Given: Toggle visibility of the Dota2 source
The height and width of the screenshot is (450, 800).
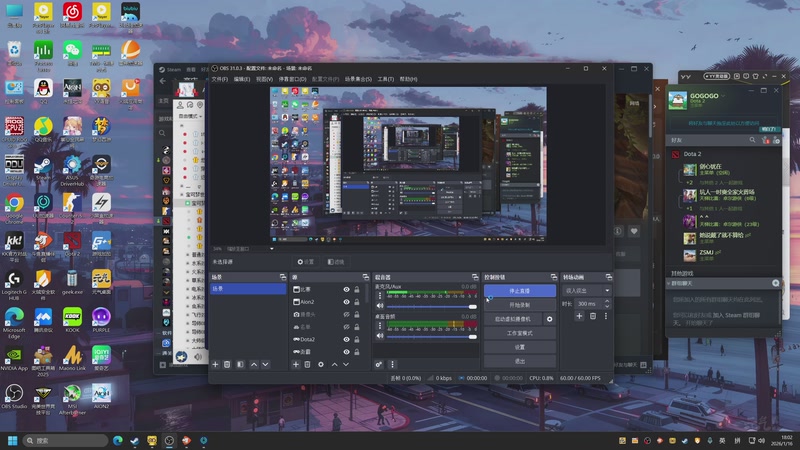Looking at the screenshot, I should pyautogui.click(x=347, y=339).
